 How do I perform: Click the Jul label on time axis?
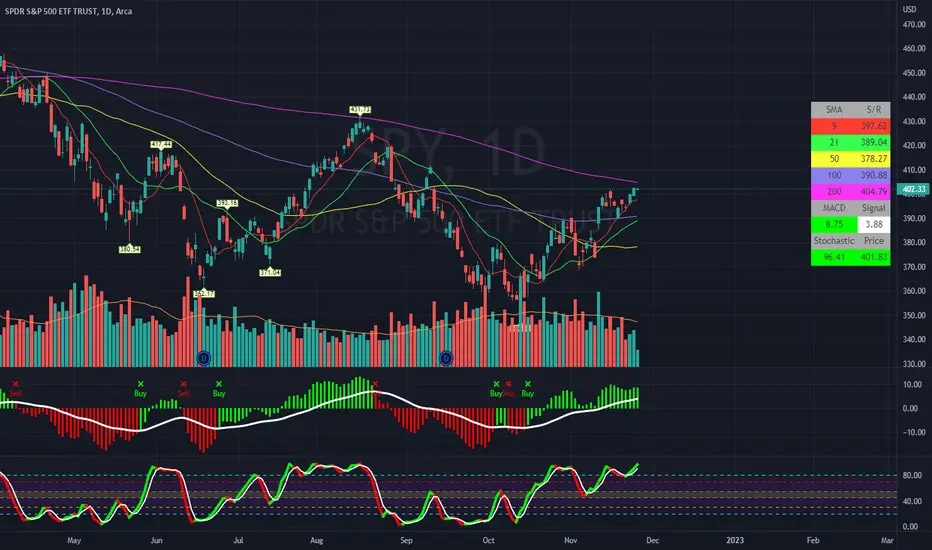coord(238,540)
